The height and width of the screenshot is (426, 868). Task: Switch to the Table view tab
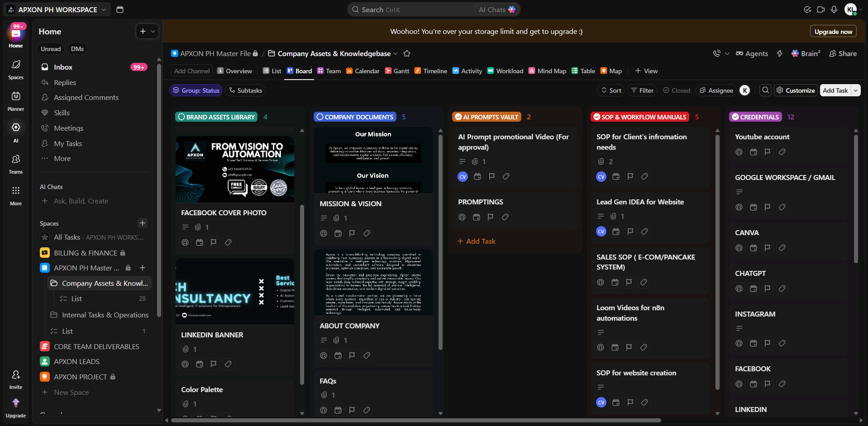coord(583,71)
